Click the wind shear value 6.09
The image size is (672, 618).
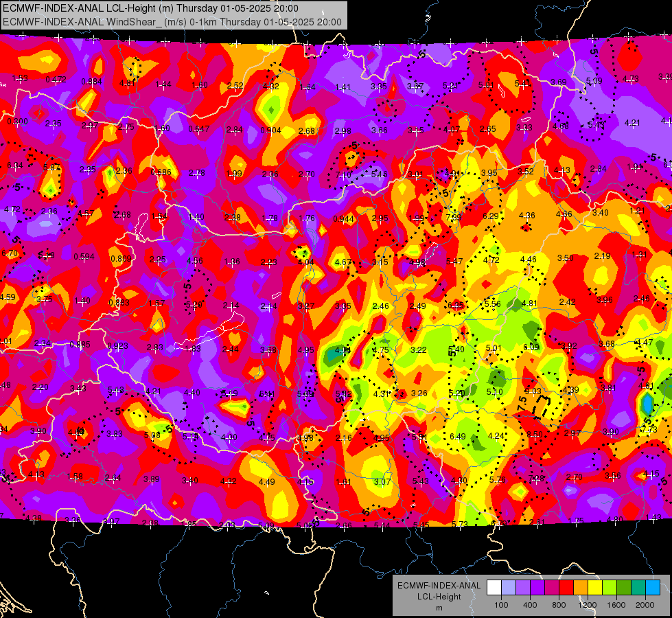[x=531, y=347]
